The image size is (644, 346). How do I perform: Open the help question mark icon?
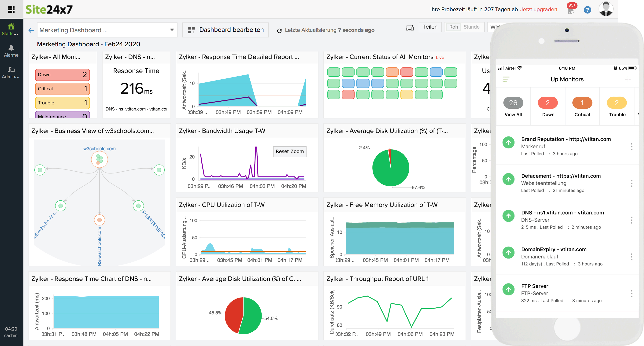[588, 10]
